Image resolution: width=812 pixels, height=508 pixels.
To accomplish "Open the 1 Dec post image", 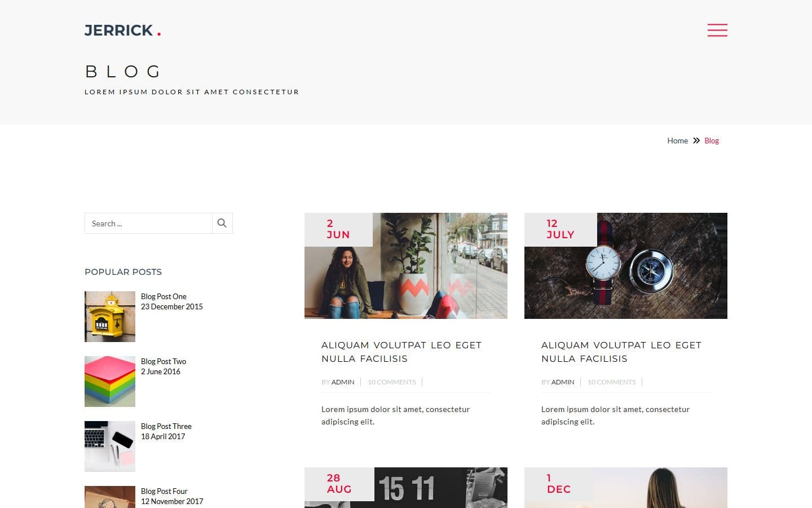I will coord(626,488).
